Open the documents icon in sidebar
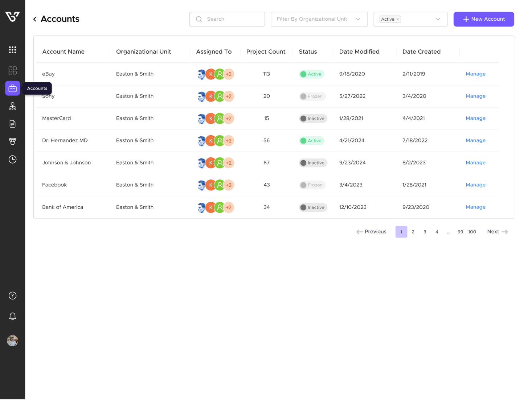This screenshot has height=409, width=532. (x=12, y=124)
